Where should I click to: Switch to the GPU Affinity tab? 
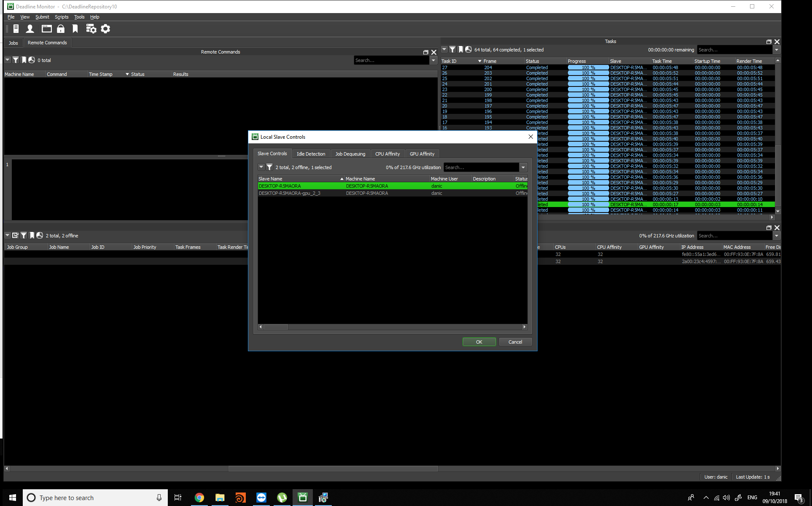[422, 153]
